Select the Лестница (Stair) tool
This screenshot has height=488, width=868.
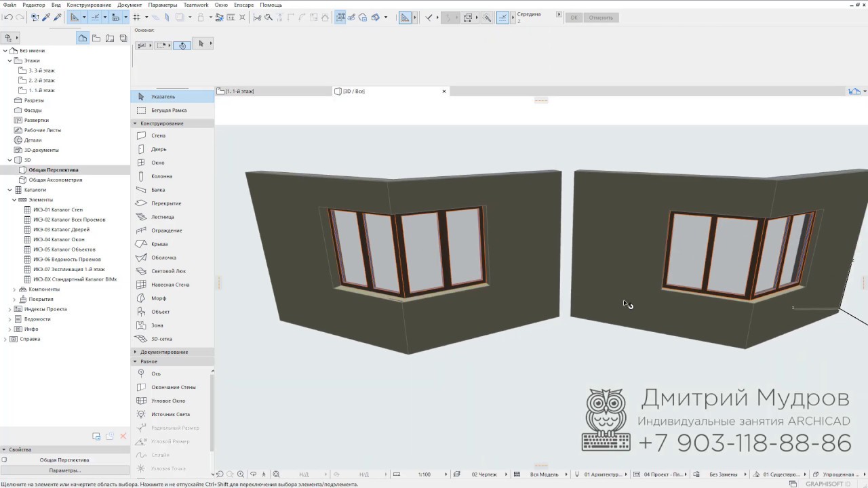click(x=172, y=217)
